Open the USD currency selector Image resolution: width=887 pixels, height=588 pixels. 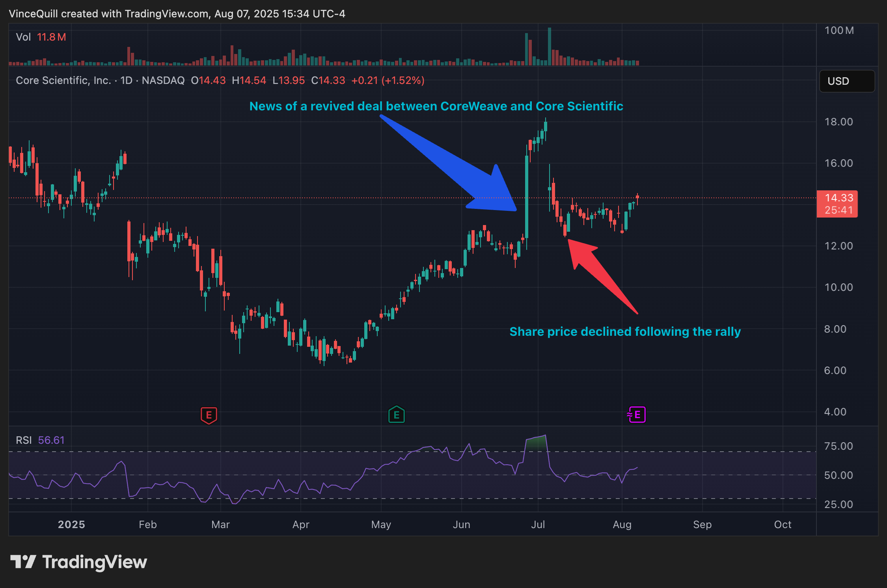pyautogui.click(x=846, y=81)
